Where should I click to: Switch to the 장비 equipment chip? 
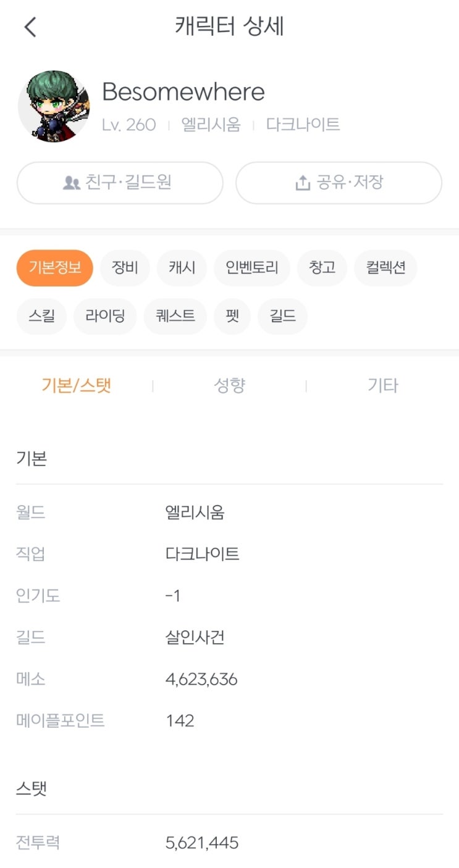point(125,268)
